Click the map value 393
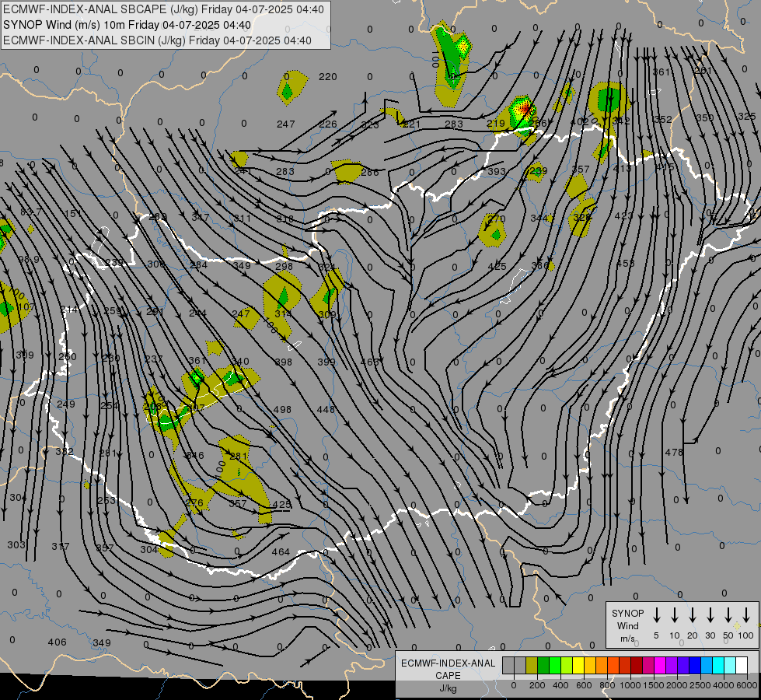761x700 pixels. pyautogui.click(x=497, y=171)
